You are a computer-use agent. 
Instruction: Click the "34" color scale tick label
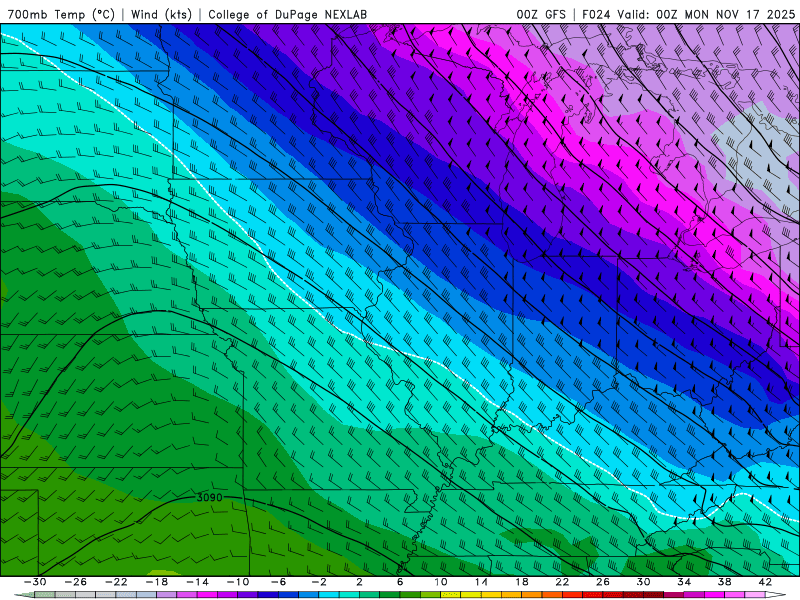coord(684,582)
